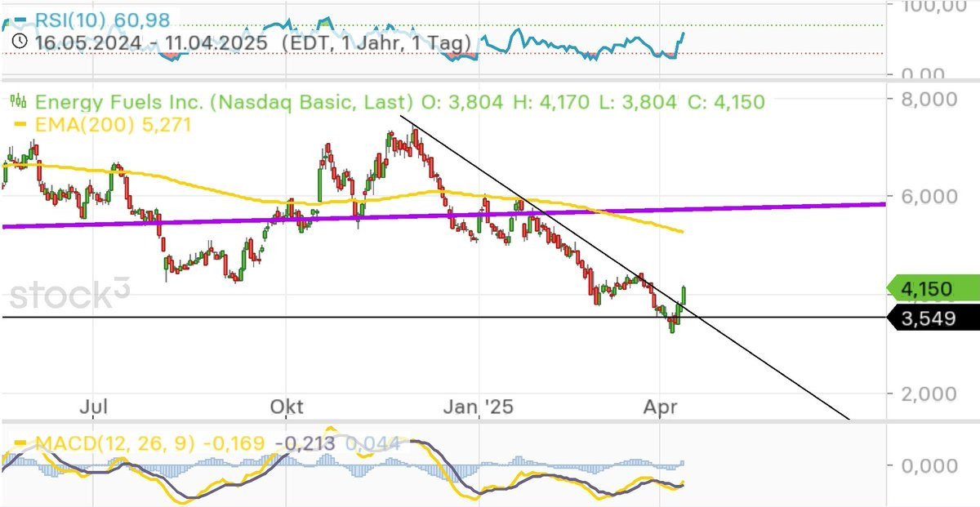Click the 6,000 price axis label
This screenshot has width=980, height=507.
coord(928,196)
